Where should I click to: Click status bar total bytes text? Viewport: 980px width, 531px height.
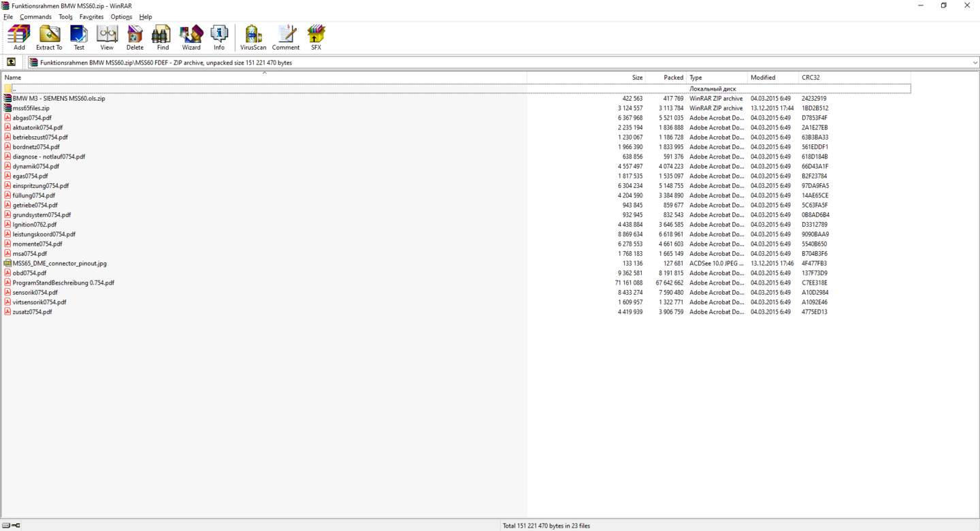pyautogui.click(x=546, y=526)
